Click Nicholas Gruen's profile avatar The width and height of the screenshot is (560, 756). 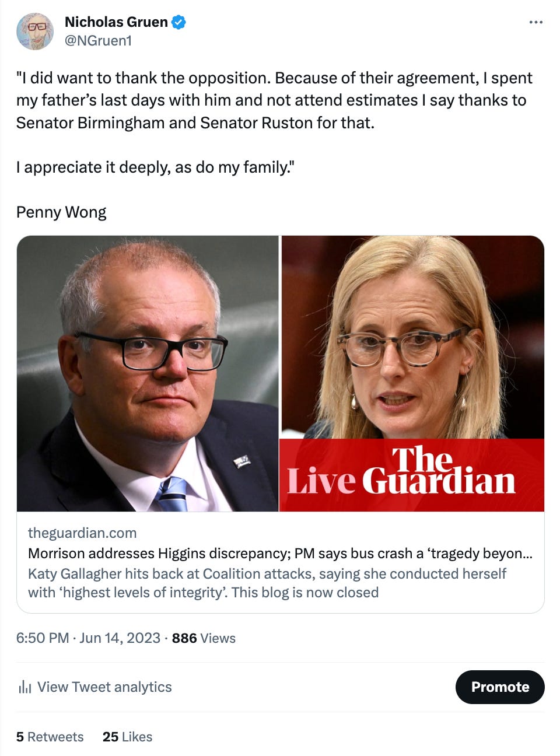click(35, 32)
